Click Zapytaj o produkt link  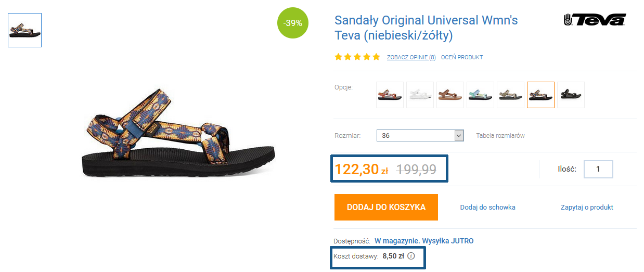pos(587,208)
